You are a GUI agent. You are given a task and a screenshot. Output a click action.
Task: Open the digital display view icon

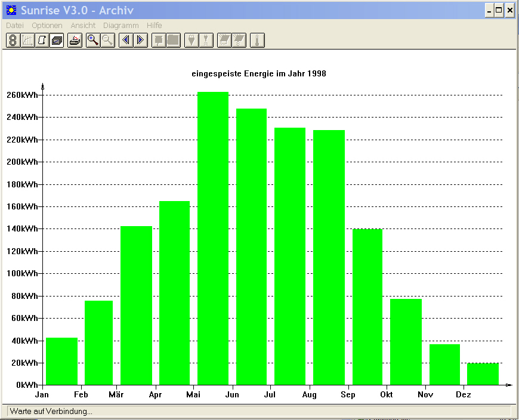tap(13, 41)
